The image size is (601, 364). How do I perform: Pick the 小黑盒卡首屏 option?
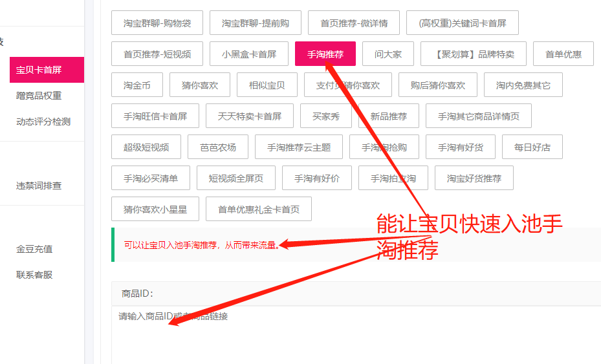[x=249, y=54]
